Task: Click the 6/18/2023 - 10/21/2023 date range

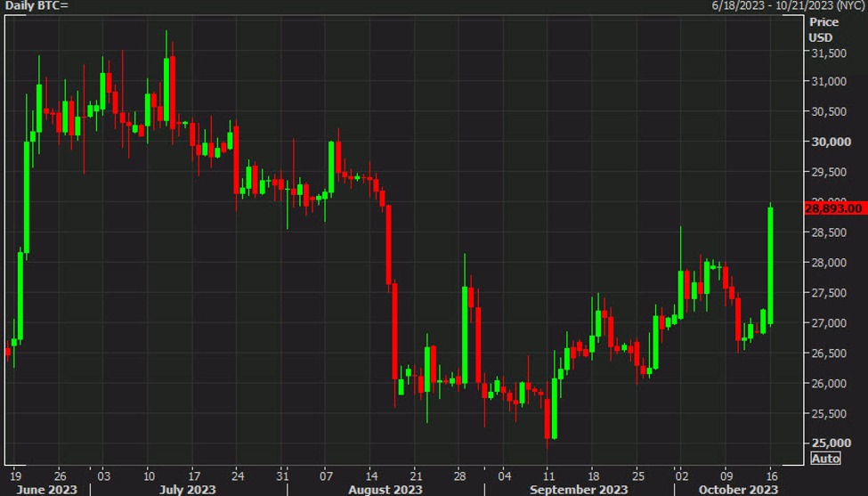Action: (x=788, y=6)
